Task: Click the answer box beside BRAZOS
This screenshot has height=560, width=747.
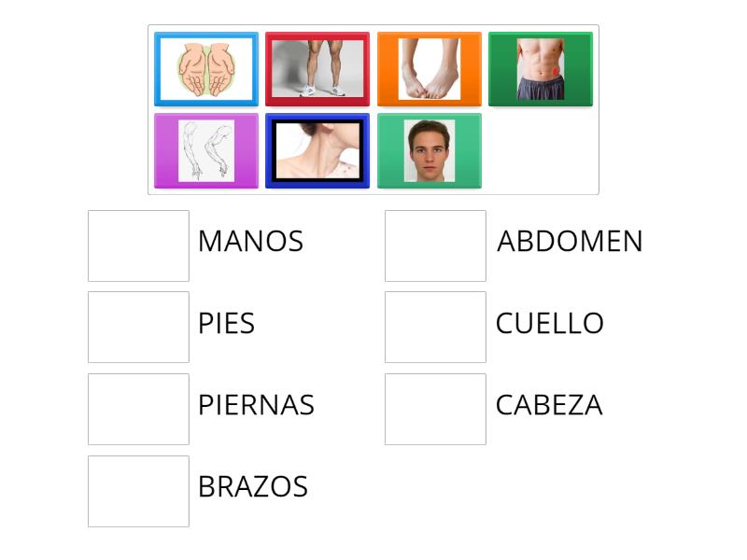Action: pos(137,486)
